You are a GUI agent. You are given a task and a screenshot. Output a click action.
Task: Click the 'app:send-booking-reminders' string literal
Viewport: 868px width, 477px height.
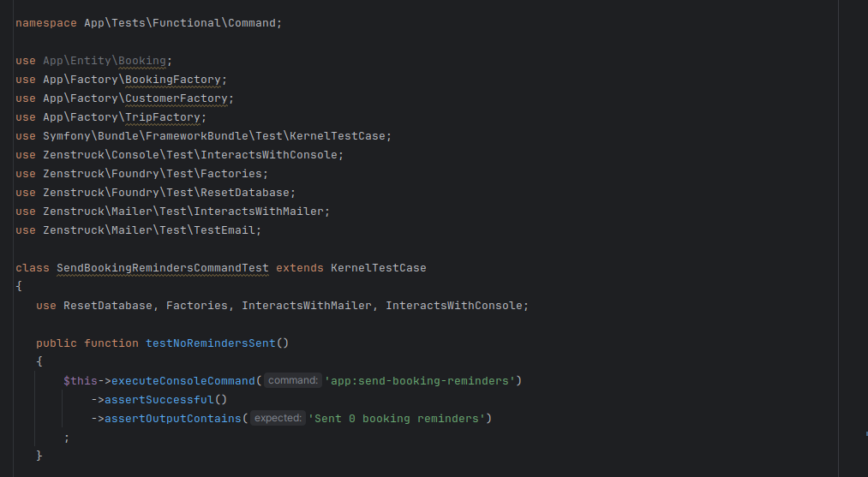(420, 381)
